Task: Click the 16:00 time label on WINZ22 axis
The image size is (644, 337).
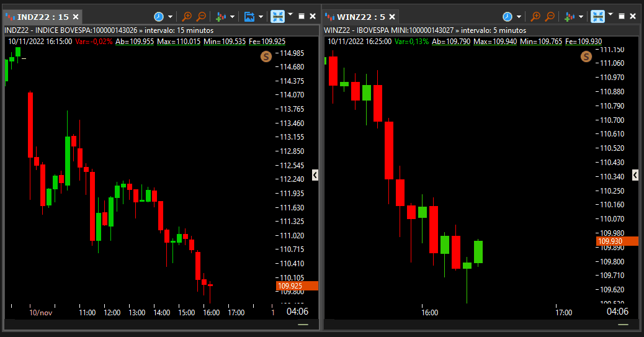Action: click(429, 313)
